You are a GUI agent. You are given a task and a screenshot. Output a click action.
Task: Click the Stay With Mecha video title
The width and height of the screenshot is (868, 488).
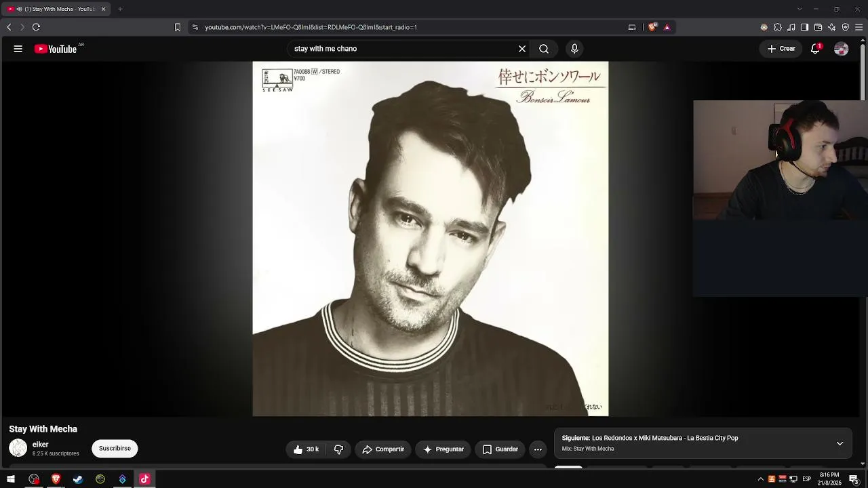pos(43,429)
